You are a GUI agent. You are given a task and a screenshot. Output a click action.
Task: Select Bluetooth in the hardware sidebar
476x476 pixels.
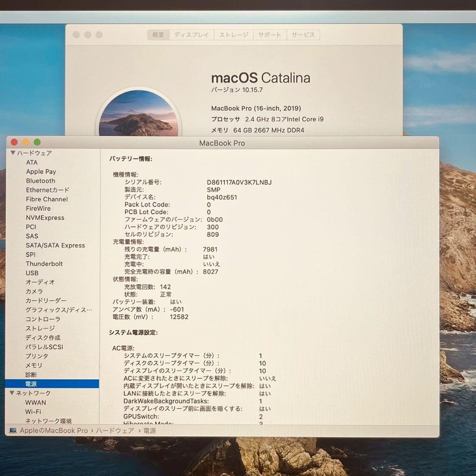[41, 181]
